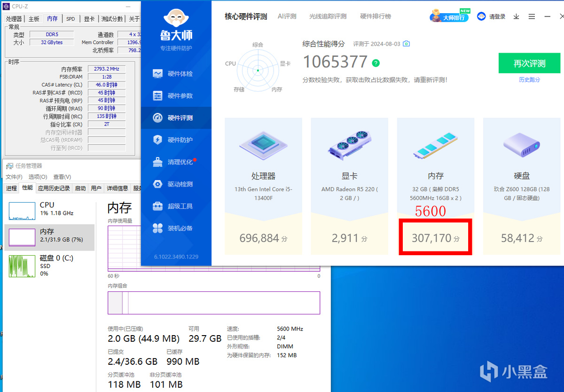Open the Ludashi hamburger menu icon
Screen dimensions: 564x392
[532, 16]
